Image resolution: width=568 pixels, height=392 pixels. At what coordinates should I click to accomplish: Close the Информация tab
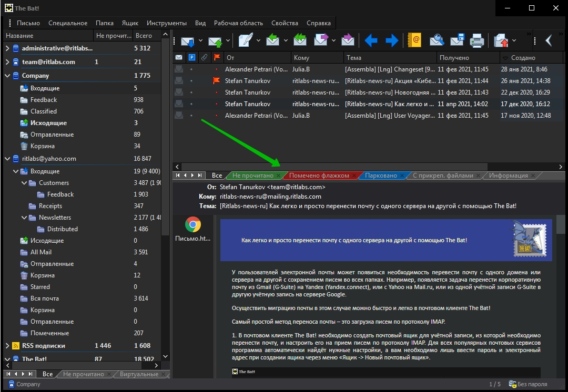tap(533, 176)
